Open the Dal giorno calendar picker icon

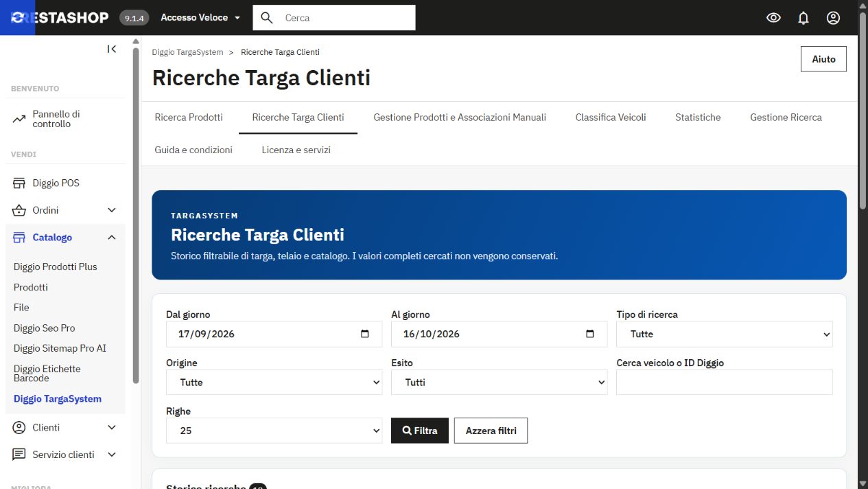365,334
